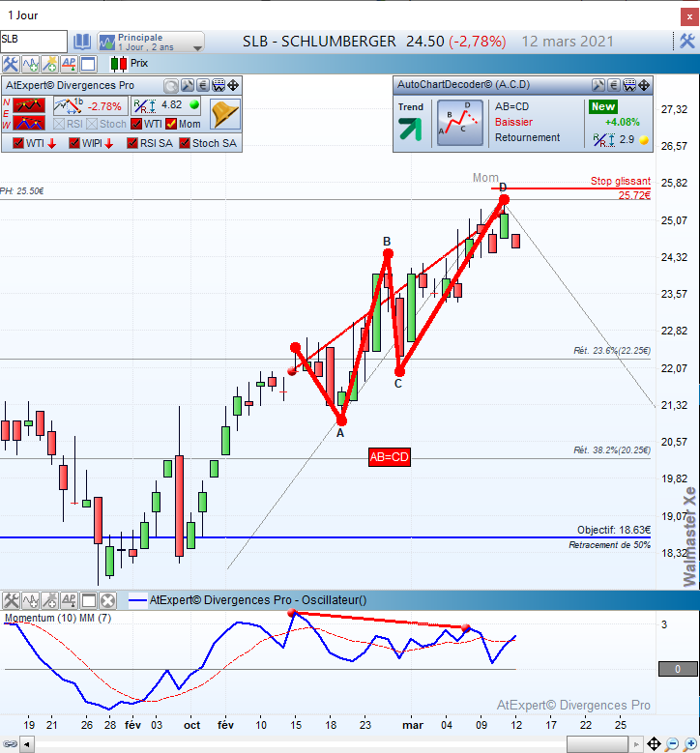Add an indicator to the price chart

point(30,64)
